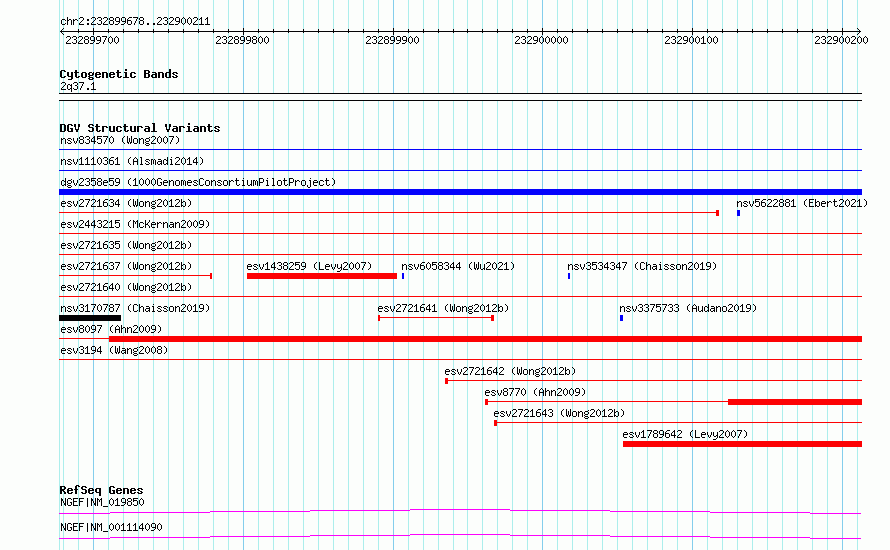Click ruler position 232900200

[841, 40]
